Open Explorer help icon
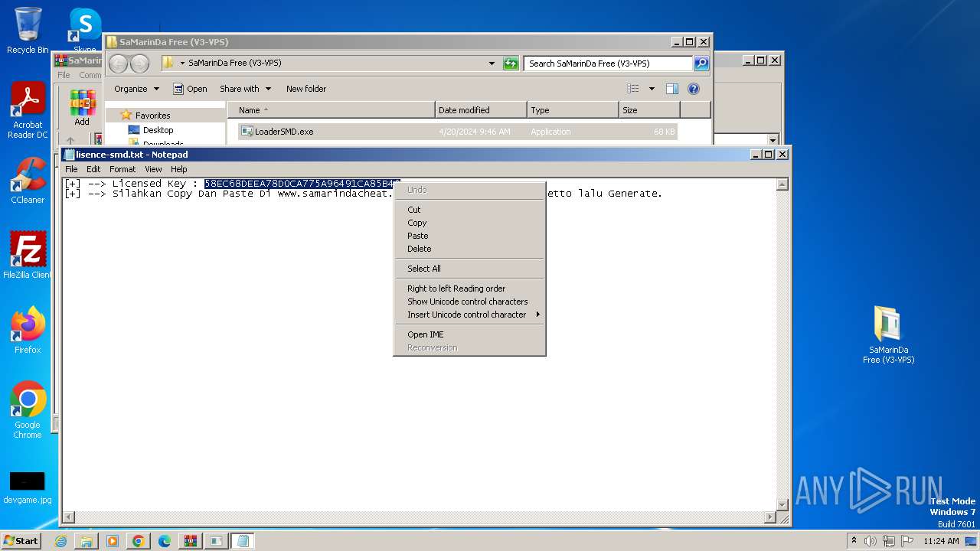The height and width of the screenshot is (551, 980). pos(694,89)
